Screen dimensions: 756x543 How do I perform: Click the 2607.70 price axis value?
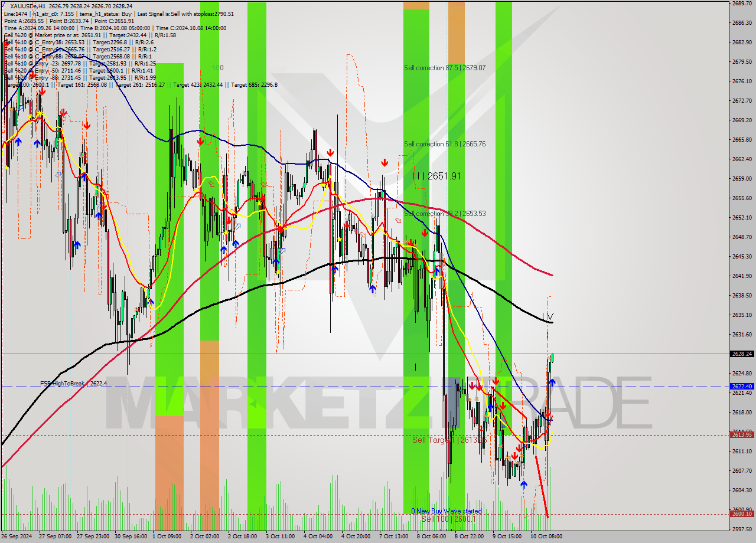point(742,470)
